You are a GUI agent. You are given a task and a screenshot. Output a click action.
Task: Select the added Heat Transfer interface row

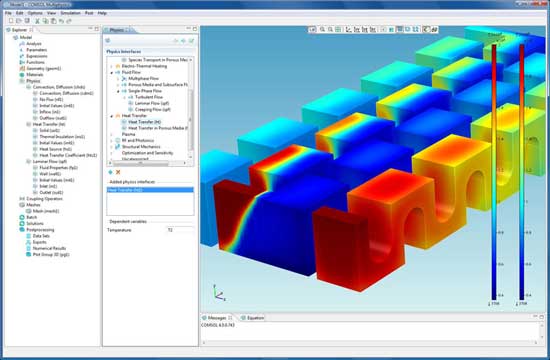(x=150, y=190)
